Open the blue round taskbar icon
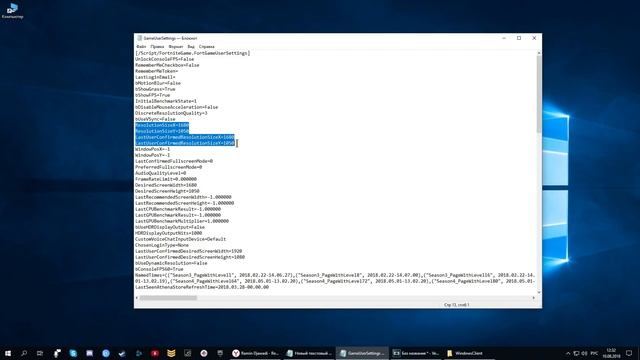The image size is (640, 360). (x=106, y=353)
